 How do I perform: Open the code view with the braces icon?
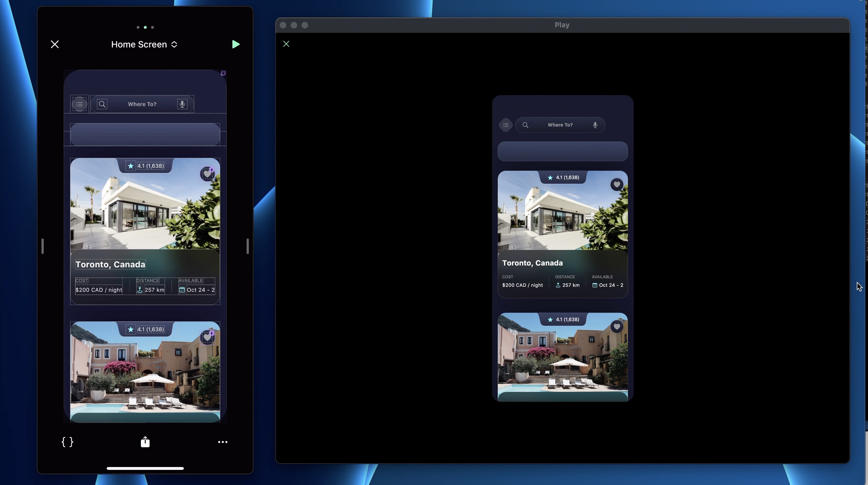tap(67, 442)
